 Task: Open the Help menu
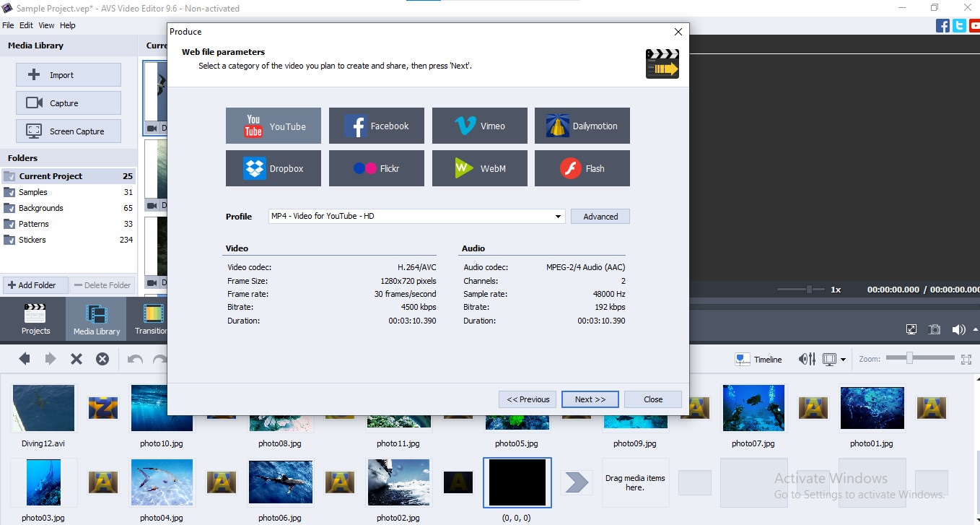click(x=68, y=25)
